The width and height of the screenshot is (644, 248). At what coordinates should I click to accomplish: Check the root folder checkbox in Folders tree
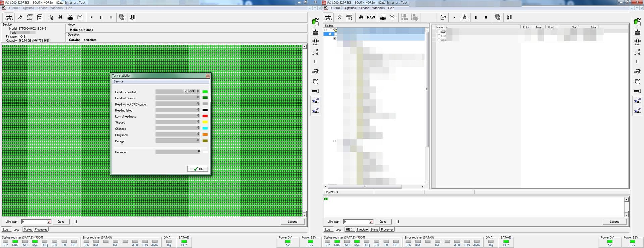click(331, 30)
